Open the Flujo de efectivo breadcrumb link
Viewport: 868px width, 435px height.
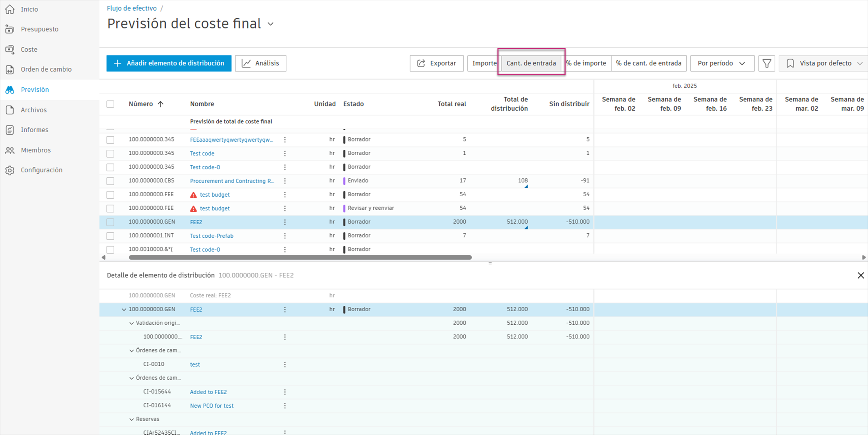pyautogui.click(x=132, y=8)
